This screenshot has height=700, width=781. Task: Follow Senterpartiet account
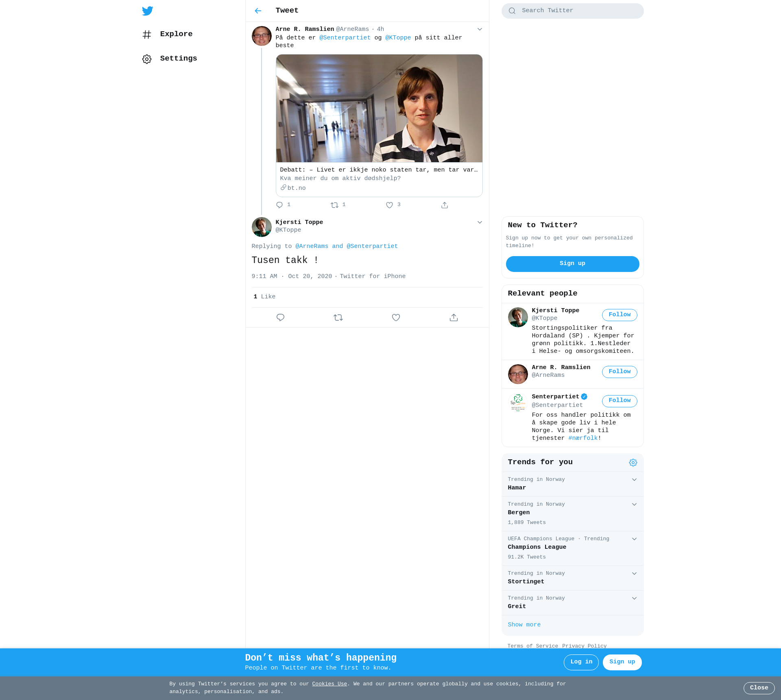pyautogui.click(x=619, y=401)
